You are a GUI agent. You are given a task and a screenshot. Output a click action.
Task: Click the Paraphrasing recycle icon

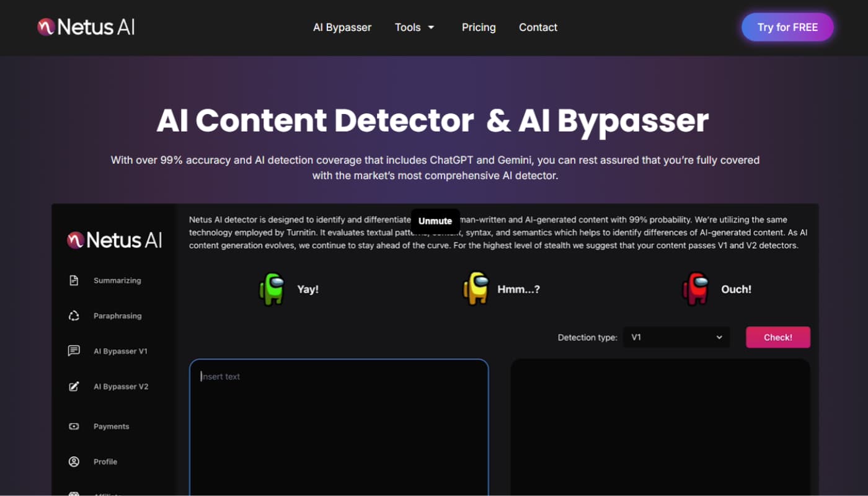coord(74,316)
